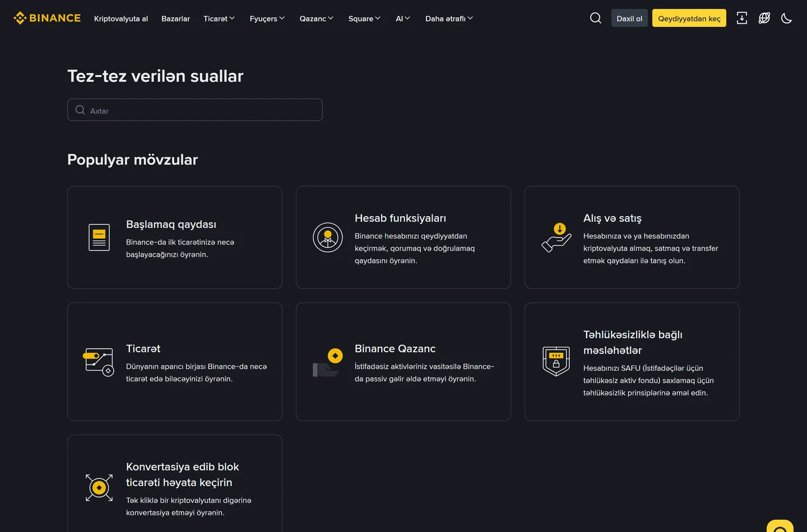Click 'Binance-da ilk ticarətinizə necə' description
The width and height of the screenshot is (807, 532).
pos(180,248)
